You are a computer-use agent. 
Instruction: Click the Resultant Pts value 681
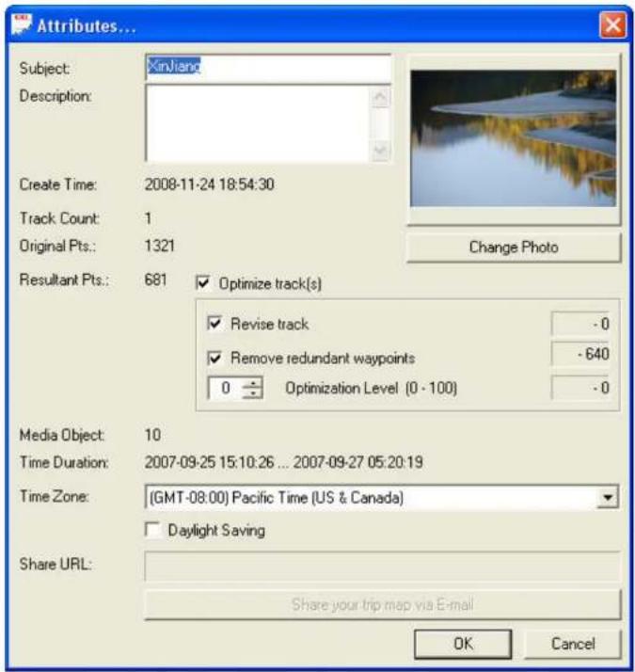click(155, 280)
